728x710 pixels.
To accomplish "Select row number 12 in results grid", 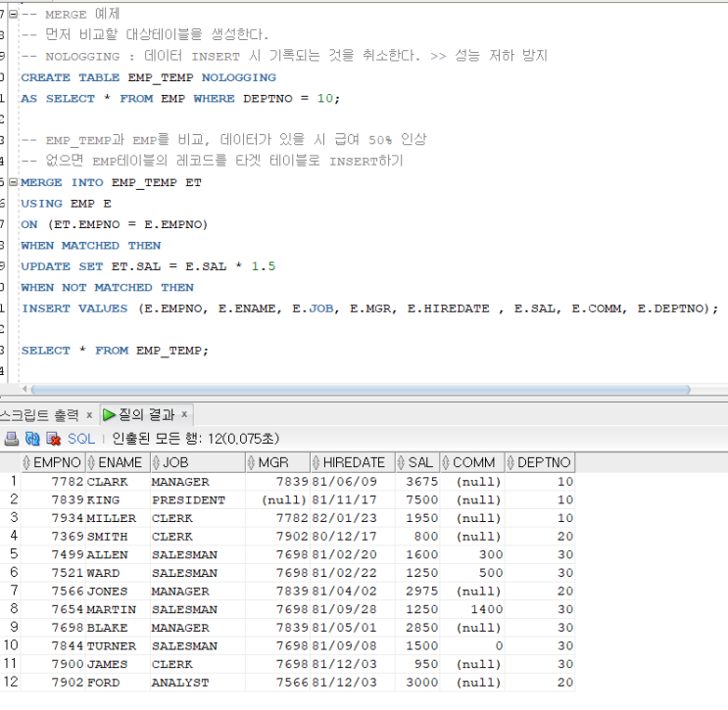I will [11, 682].
